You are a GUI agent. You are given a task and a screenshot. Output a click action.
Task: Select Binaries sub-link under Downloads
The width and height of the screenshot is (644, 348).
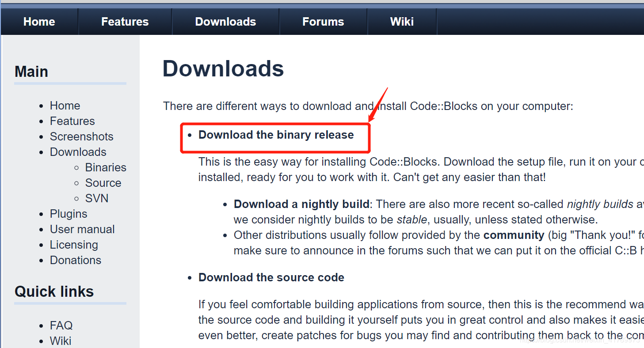(106, 167)
